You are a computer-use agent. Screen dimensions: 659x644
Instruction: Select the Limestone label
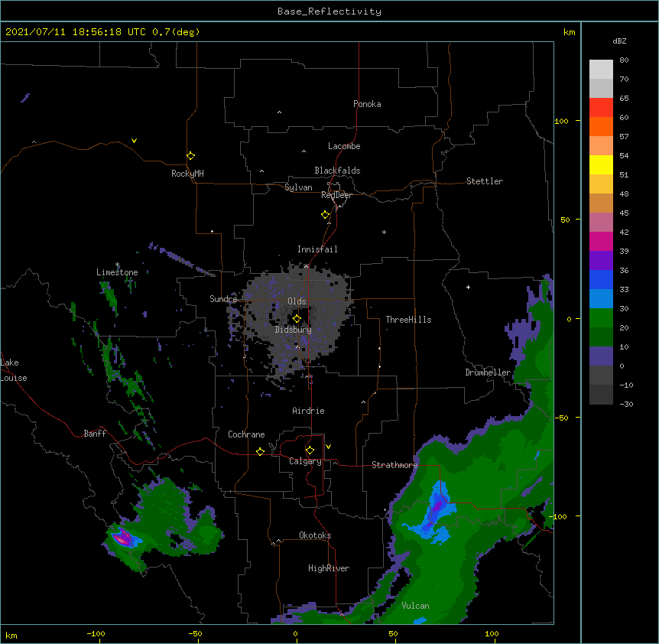click(x=117, y=272)
